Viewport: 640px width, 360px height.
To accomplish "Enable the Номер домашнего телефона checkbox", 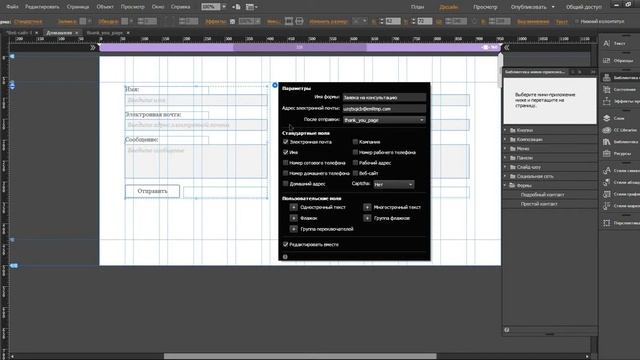I will [285, 173].
